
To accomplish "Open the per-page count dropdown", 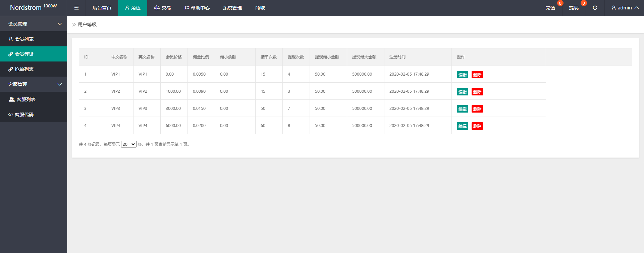I will point(129,144).
